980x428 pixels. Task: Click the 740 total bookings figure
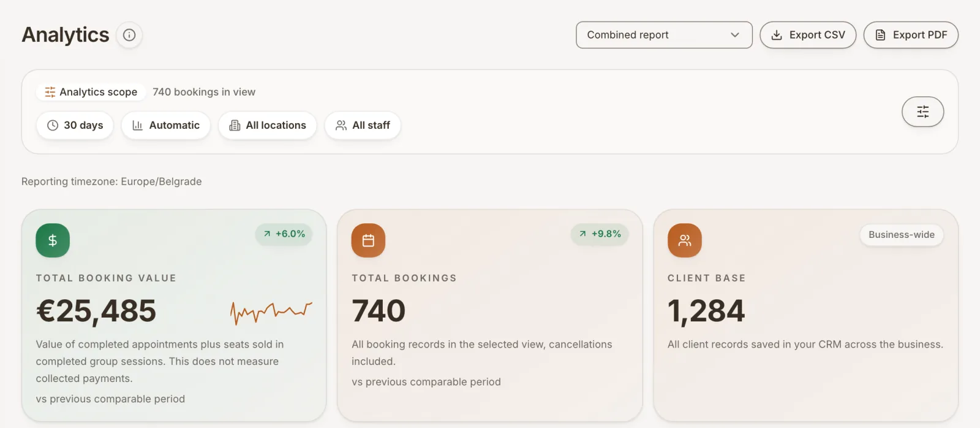(x=379, y=311)
